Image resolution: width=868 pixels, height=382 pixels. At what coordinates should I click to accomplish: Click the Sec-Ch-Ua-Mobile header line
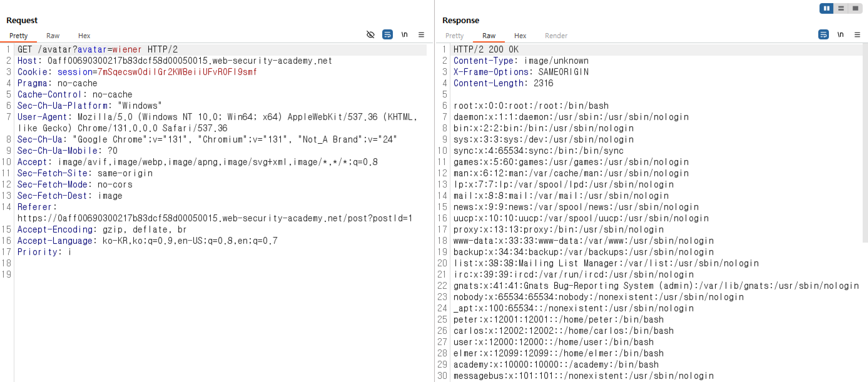pyautogui.click(x=67, y=151)
